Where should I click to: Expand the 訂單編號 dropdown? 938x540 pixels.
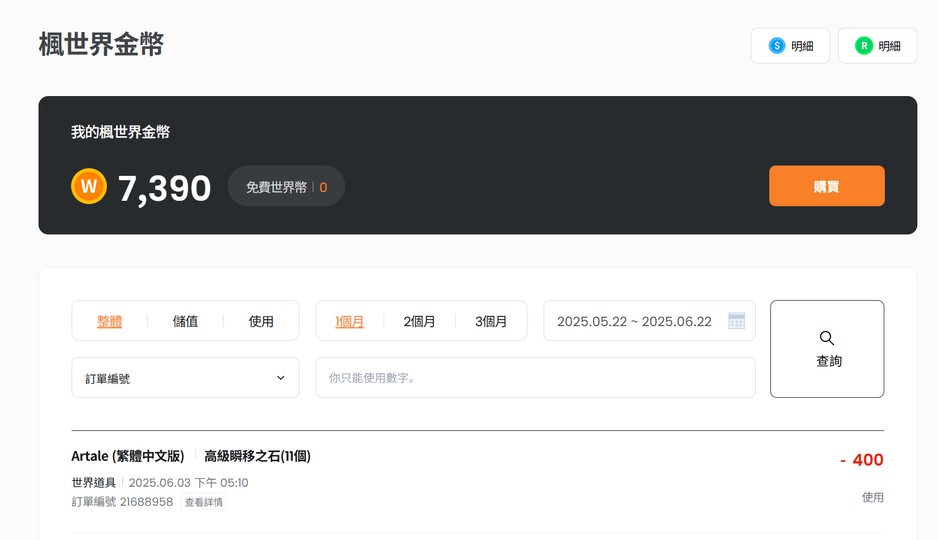point(185,377)
